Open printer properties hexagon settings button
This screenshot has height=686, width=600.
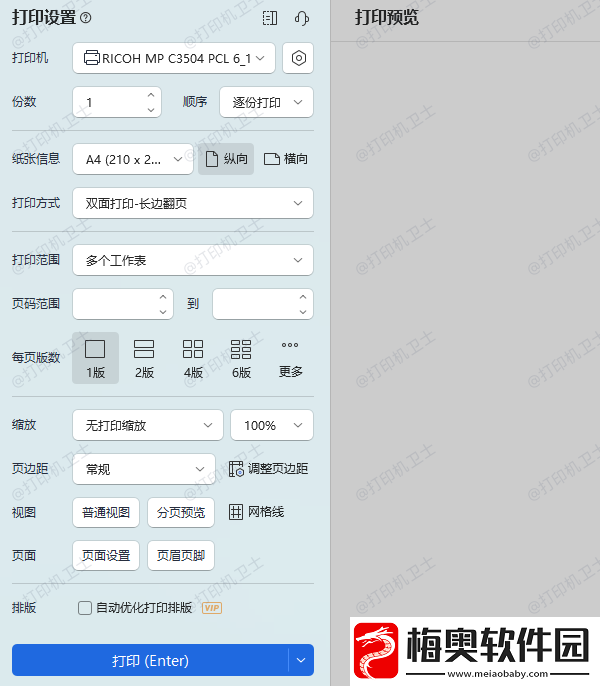[x=298, y=58]
